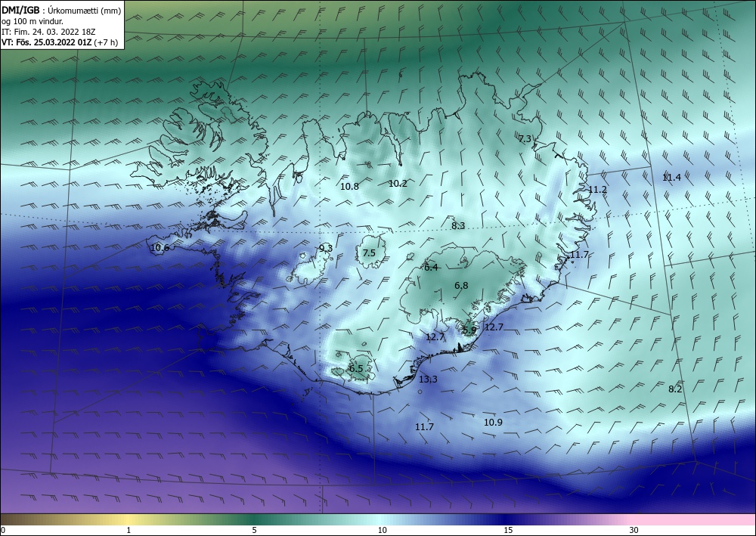Click the map value 11.2
The height and width of the screenshot is (536, 756).
click(x=598, y=190)
